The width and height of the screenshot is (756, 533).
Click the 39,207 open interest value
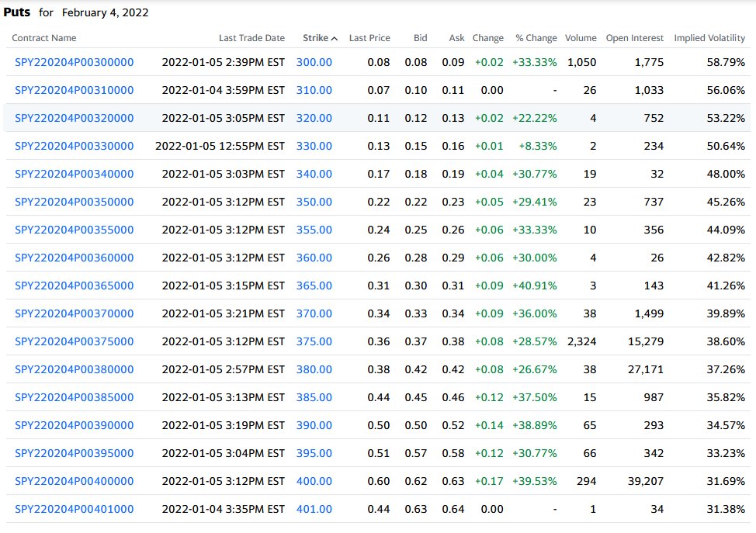click(x=646, y=482)
